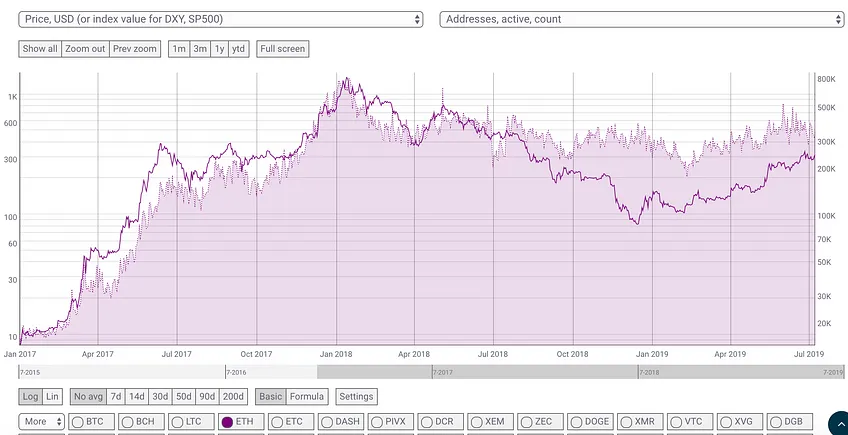This screenshot has height=435, width=848.
Task: Select the Basic mode tab
Action: 270,396
